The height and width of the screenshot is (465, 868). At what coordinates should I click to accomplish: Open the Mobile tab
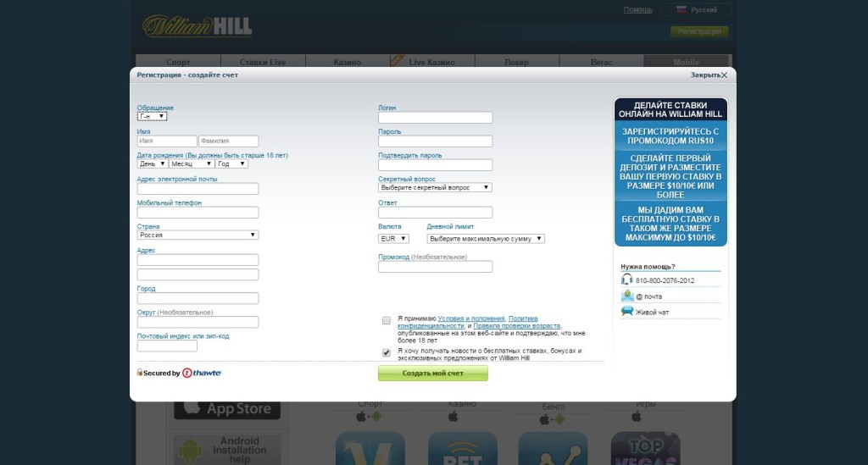[x=687, y=61]
